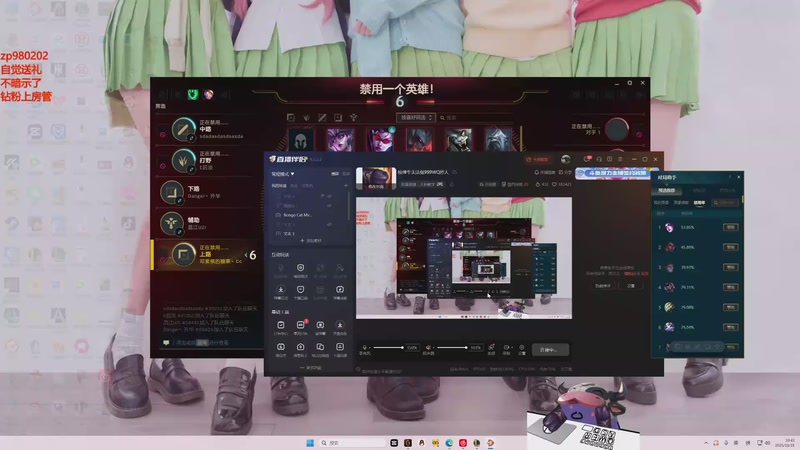
Task: Pick the red-goggled Vayne champion portrait
Action: click(x=380, y=139)
